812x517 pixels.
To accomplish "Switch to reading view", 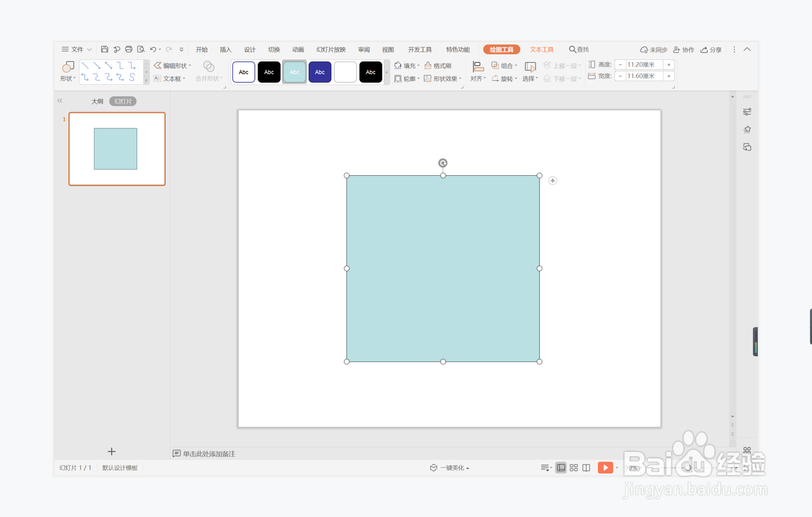I will pyautogui.click(x=586, y=468).
